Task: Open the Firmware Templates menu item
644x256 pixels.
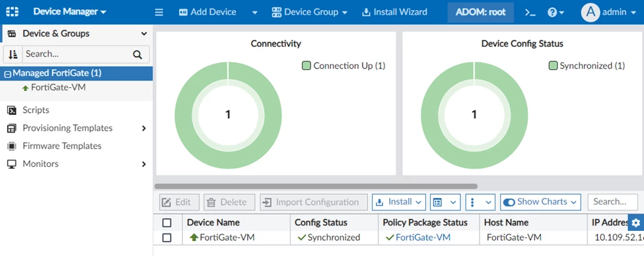Action: coord(62,146)
